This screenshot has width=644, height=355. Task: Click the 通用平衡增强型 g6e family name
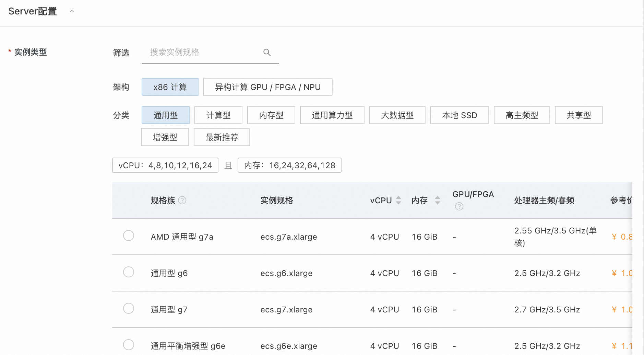pyautogui.click(x=188, y=346)
